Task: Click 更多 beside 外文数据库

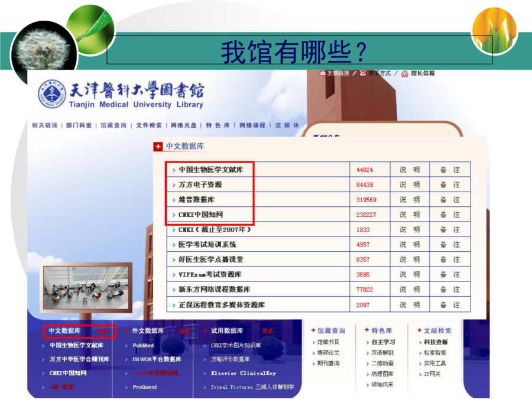Action: 186,331
